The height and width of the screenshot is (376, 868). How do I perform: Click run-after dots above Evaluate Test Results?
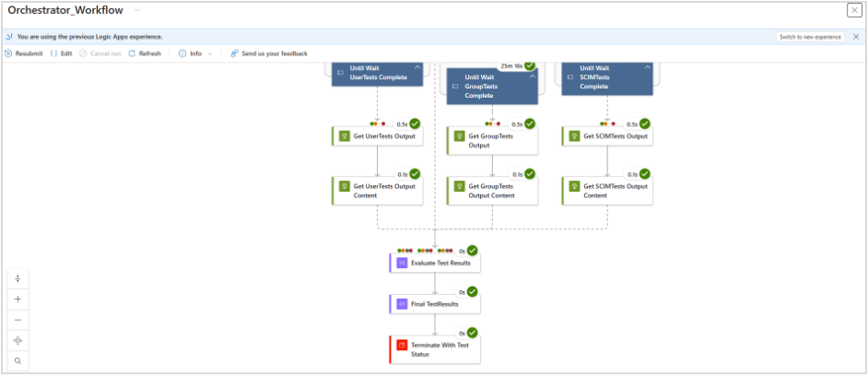tap(425, 251)
